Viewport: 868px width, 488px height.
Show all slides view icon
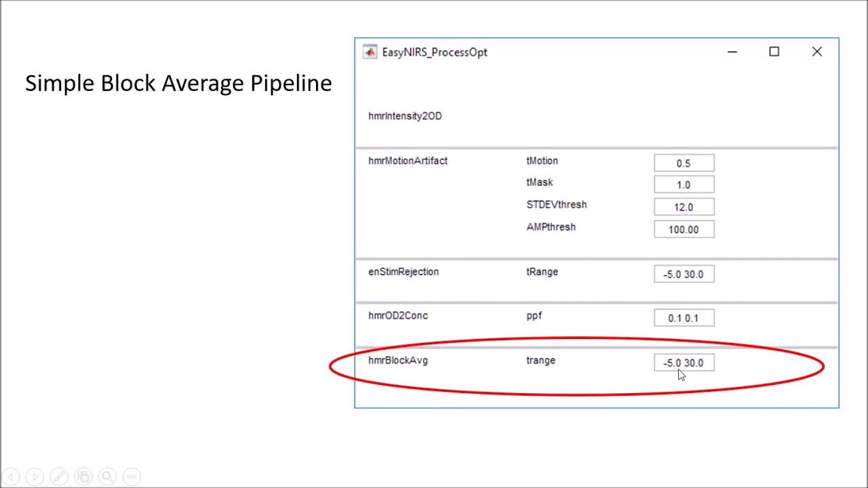point(83,476)
